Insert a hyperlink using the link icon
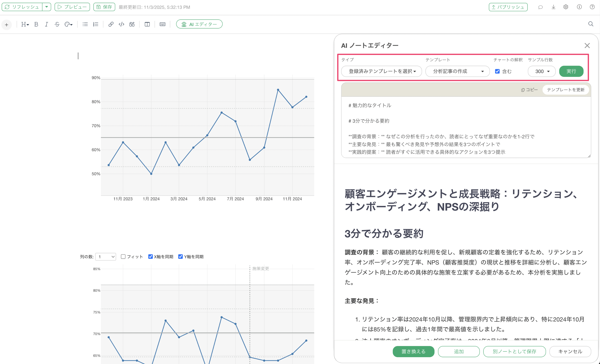 point(111,24)
